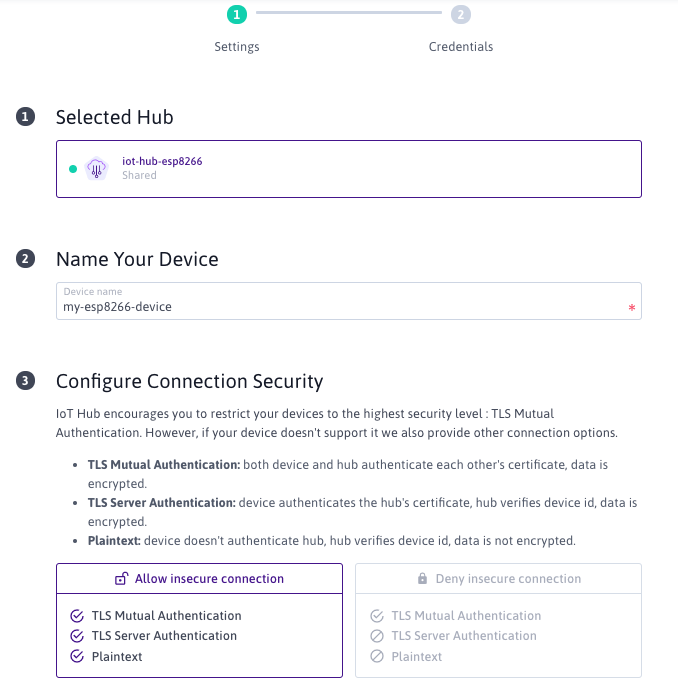This screenshot has width=678, height=697.
Task: Open the Settings step label
Action: tap(237, 47)
